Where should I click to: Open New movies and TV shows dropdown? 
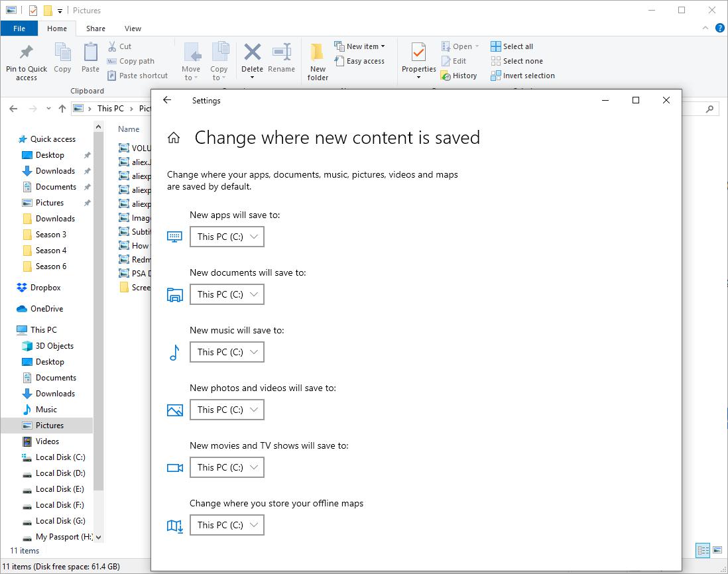tap(227, 467)
